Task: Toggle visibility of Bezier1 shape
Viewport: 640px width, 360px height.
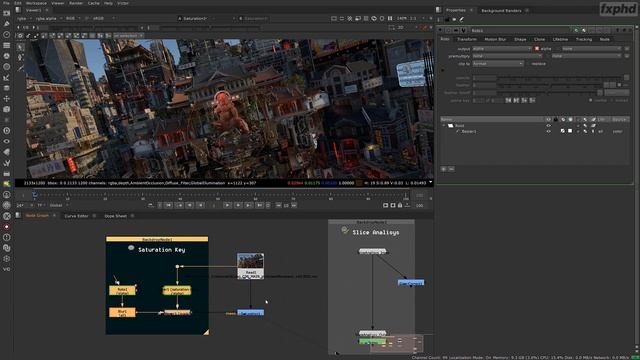Action: pos(548,131)
